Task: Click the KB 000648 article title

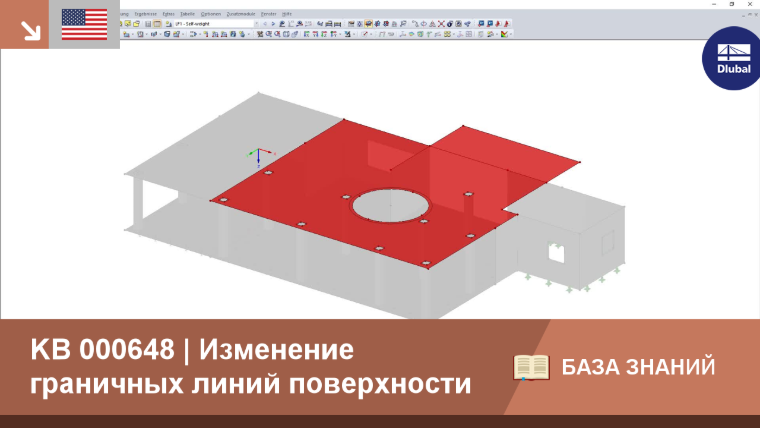Action: tap(250, 366)
